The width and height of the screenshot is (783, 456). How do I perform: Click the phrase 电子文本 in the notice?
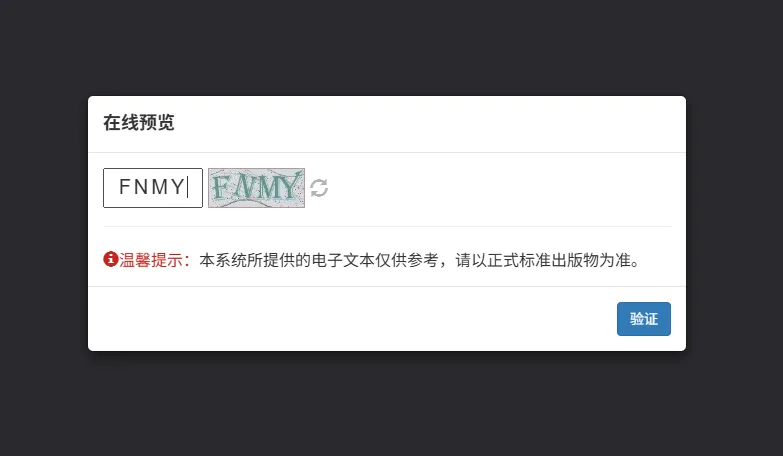343,260
